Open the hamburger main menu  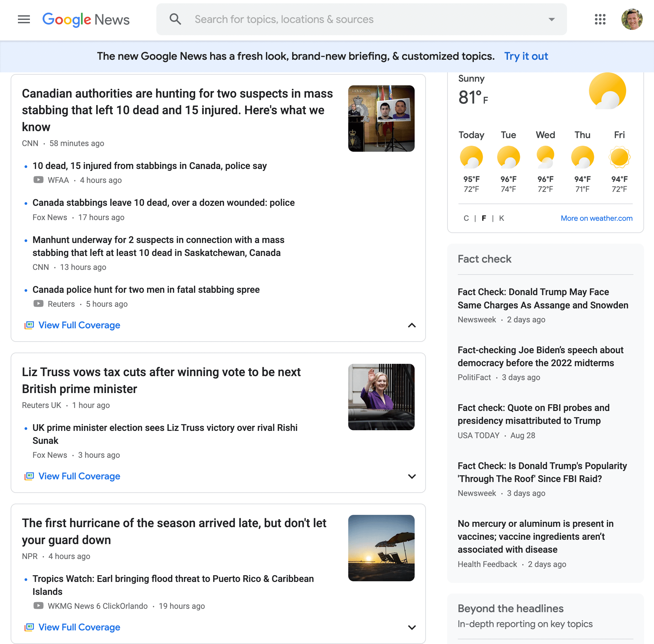24,19
